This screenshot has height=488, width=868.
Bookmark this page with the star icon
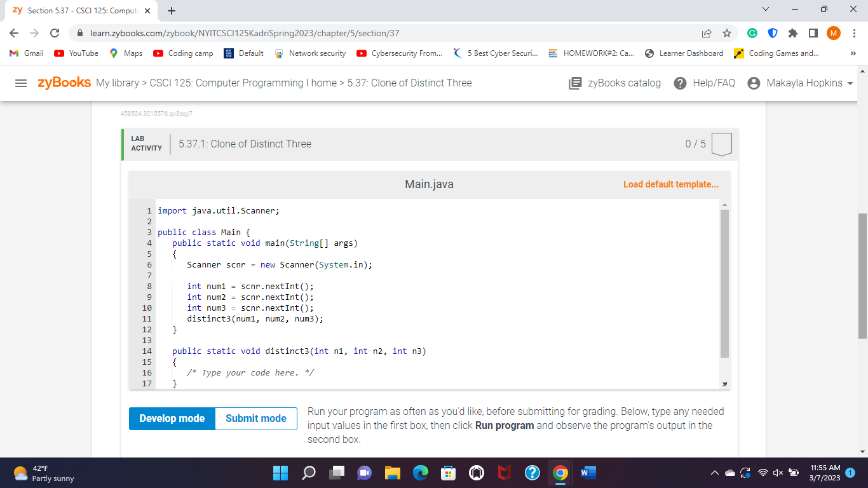click(727, 33)
